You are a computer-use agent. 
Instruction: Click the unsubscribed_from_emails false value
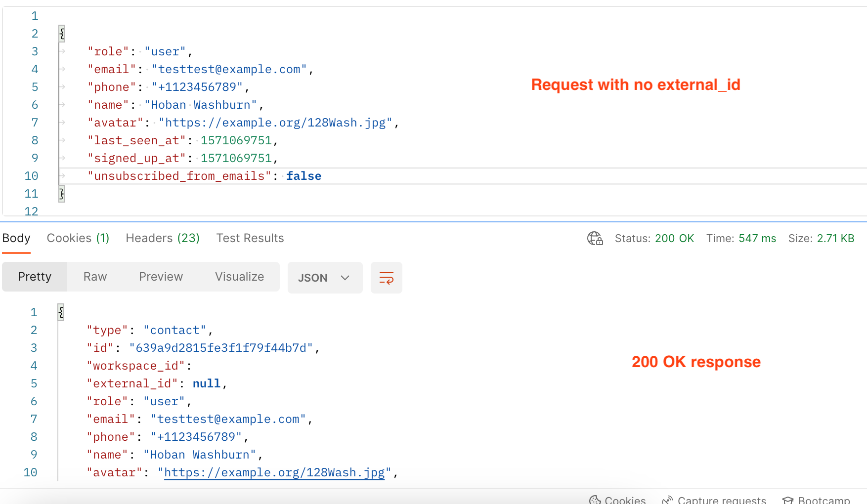(x=303, y=176)
